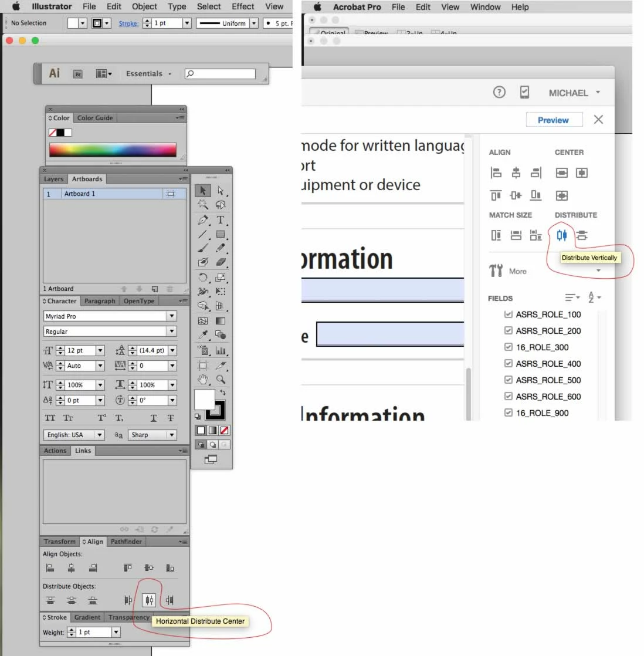The height and width of the screenshot is (656, 644).
Task: Switch to the Color Guide tab
Action: (95, 118)
